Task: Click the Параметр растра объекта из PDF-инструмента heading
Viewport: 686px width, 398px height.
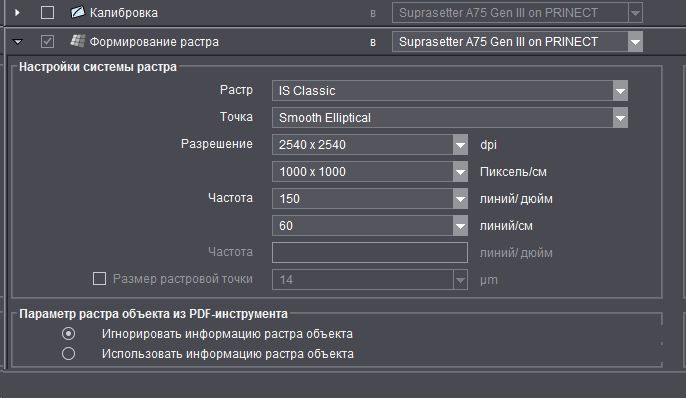Action: (154, 314)
